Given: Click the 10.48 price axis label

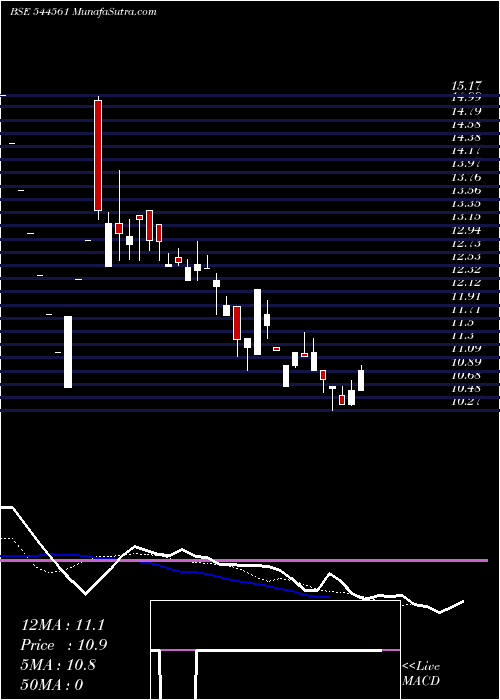Looking at the screenshot, I should 466,388.
